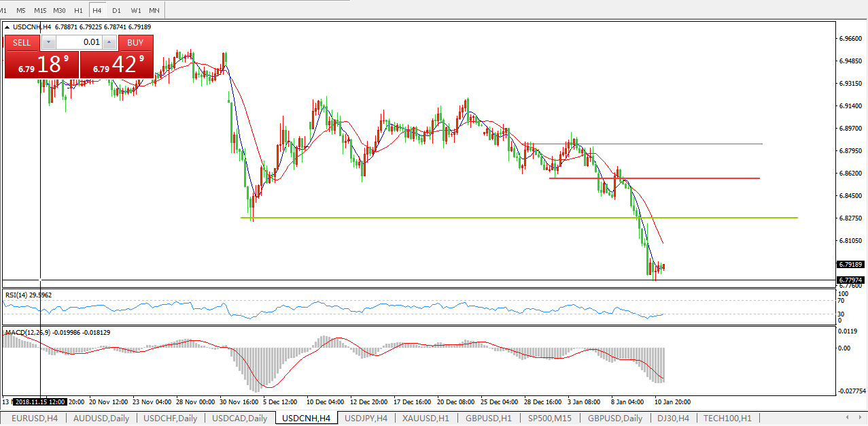Click the BUY button at 6.79429
868x426 pixels.
click(135, 42)
